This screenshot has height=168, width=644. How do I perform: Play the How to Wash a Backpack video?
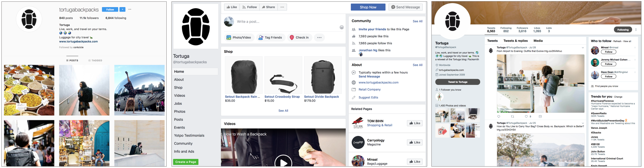(283, 162)
